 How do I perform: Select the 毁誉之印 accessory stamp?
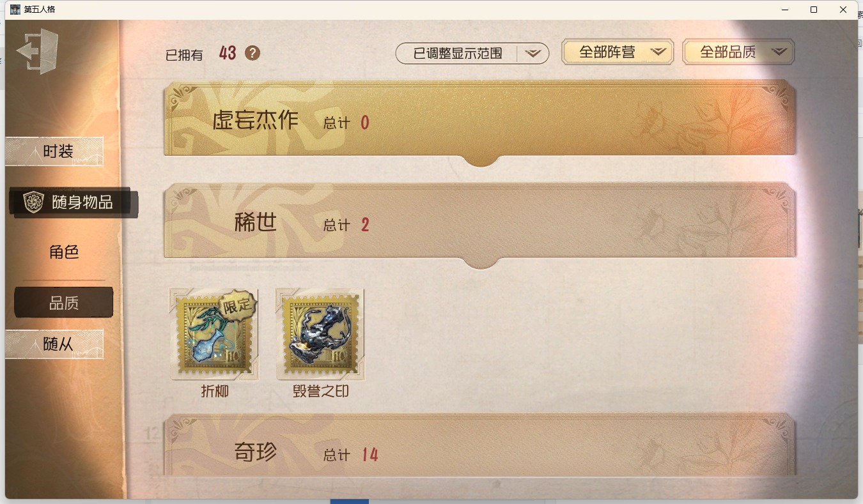[x=320, y=333]
